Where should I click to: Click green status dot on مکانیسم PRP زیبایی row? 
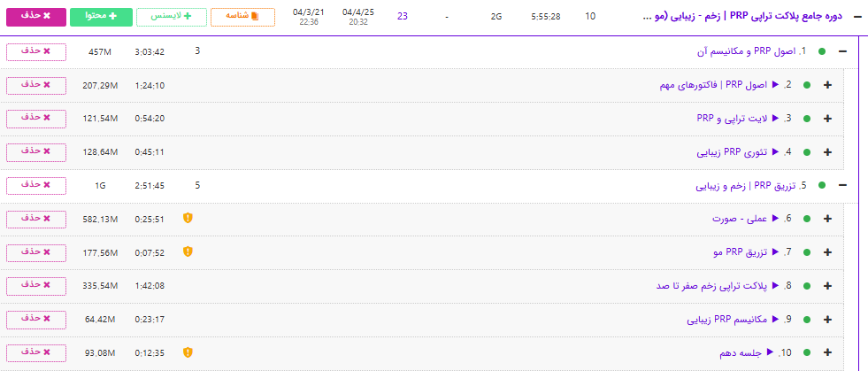[806, 319]
